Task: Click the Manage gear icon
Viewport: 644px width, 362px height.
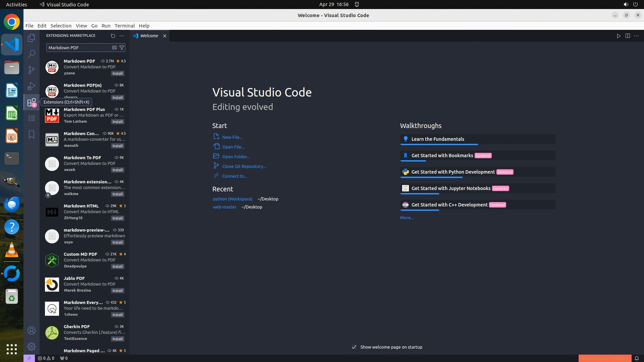Action: tap(32, 346)
